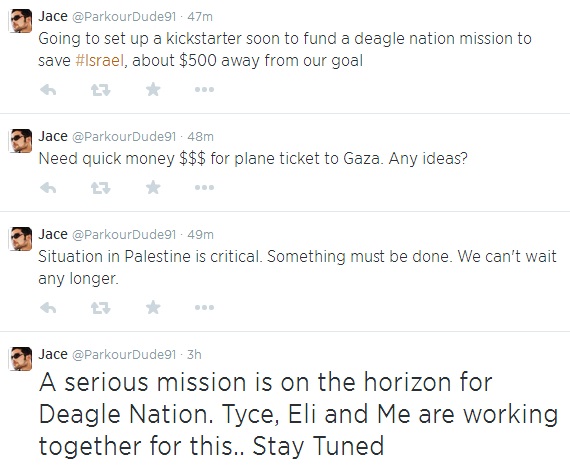
Task: Open the @ParkourDude91 handle on the 47m tweet
Action: 124,17
